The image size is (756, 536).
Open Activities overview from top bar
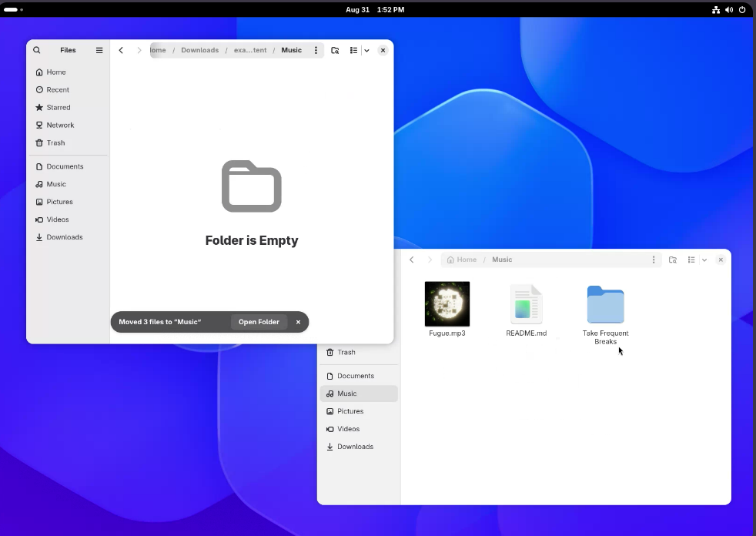(x=14, y=10)
